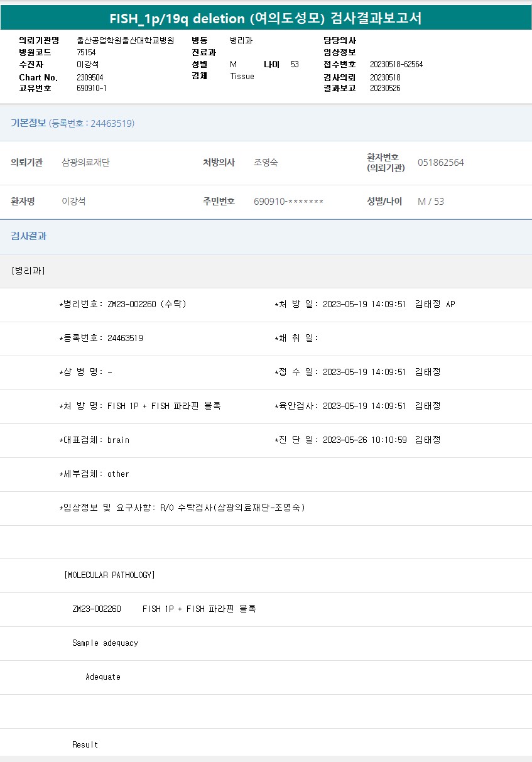
Task: Click the report title header banner
Action: click(x=266, y=18)
